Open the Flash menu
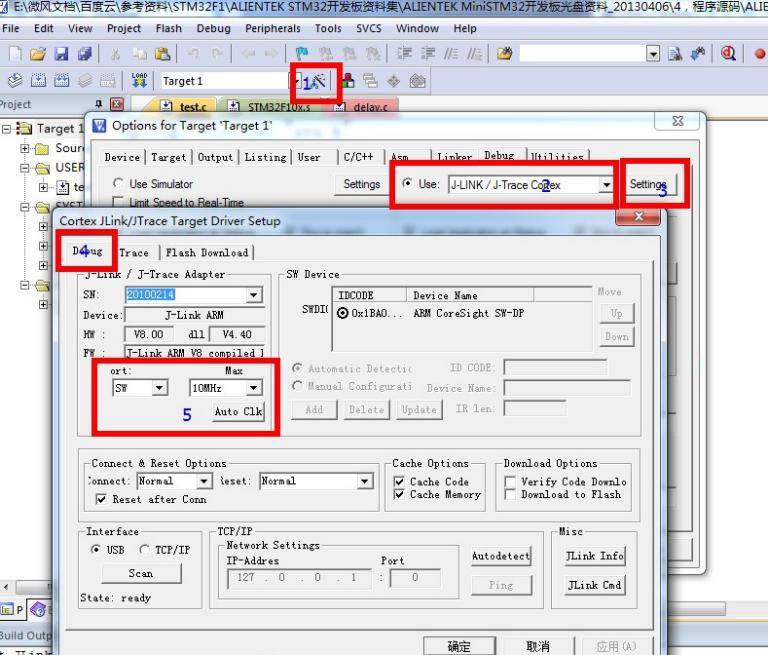The height and width of the screenshot is (655, 768). (x=168, y=28)
